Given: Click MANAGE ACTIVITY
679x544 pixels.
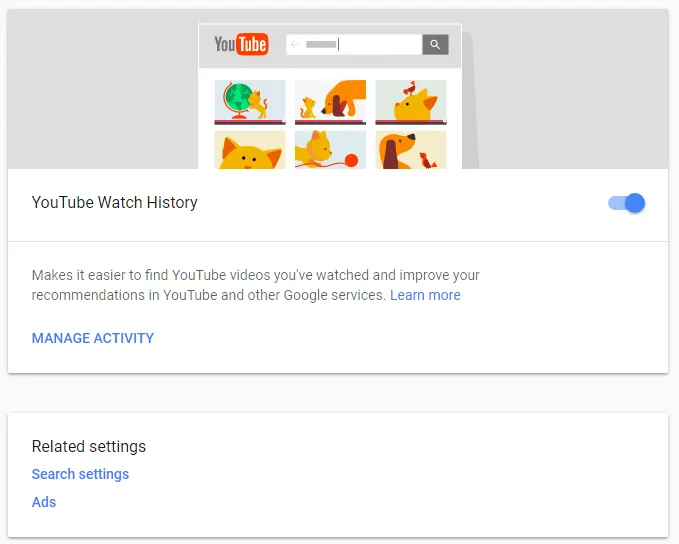Looking at the screenshot, I should pos(93,338).
